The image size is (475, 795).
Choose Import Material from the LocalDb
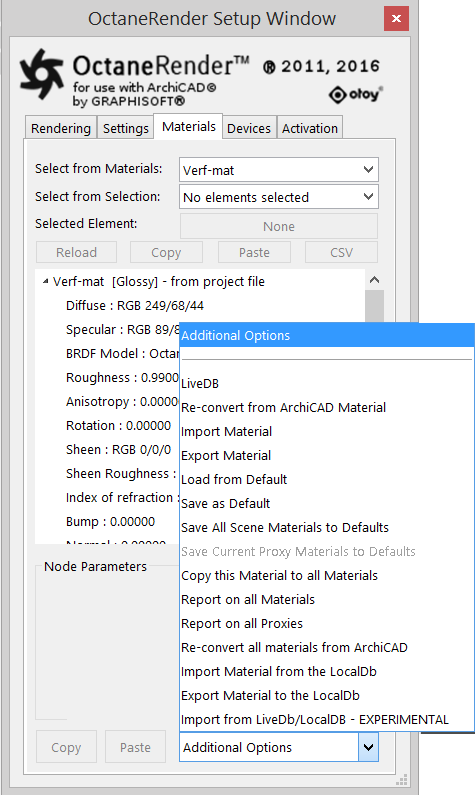[327, 671]
